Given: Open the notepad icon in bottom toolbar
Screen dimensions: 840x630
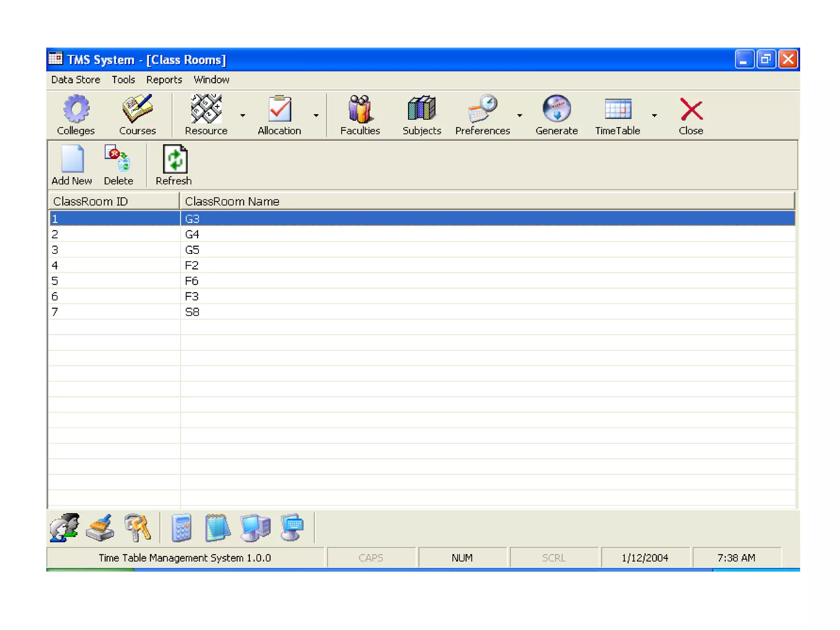Looking at the screenshot, I should click(217, 528).
